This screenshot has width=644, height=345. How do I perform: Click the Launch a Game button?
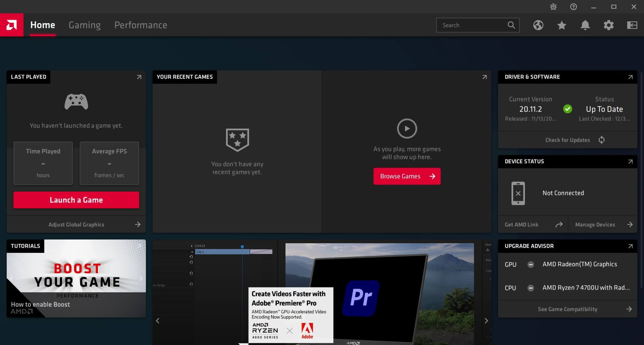(76, 200)
